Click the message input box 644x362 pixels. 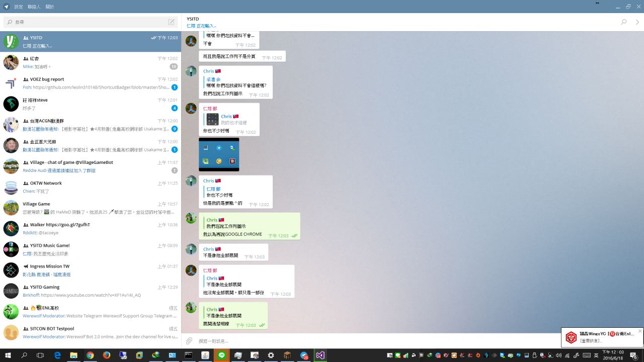372,341
